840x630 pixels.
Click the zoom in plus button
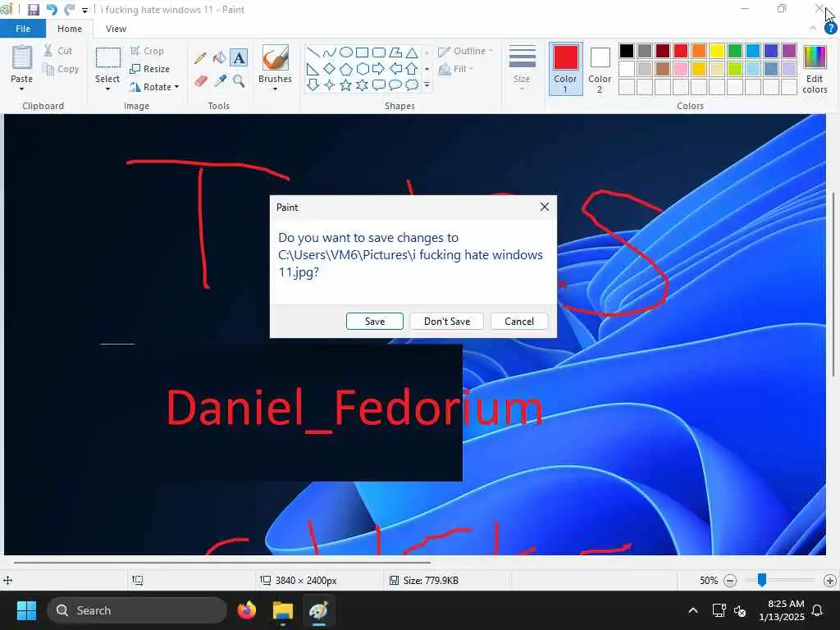pos(830,580)
